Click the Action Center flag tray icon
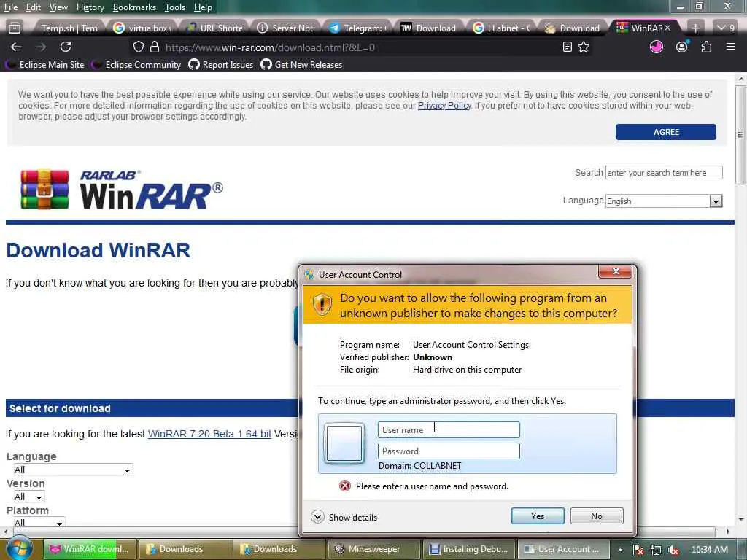Viewport: 747px width, 560px height. coord(639,550)
